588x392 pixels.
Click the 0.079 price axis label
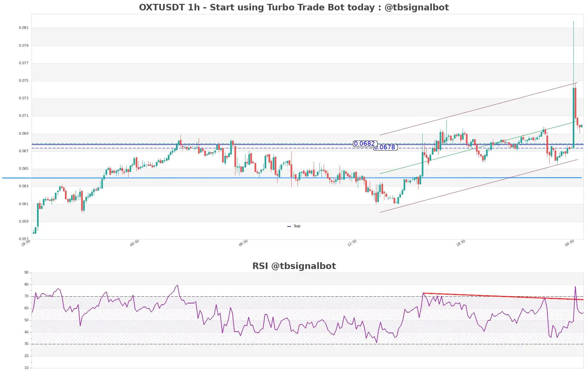click(x=24, y=46)
